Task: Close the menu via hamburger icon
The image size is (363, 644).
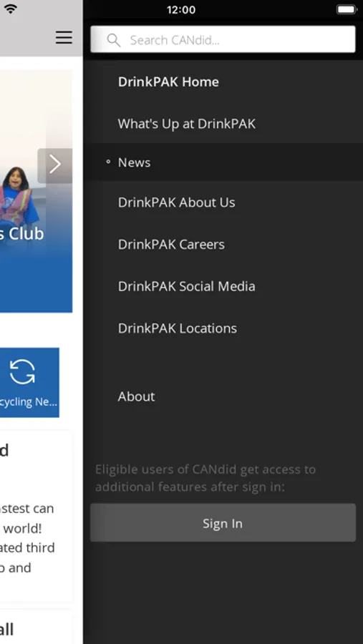Action: (x=64, y=37)
